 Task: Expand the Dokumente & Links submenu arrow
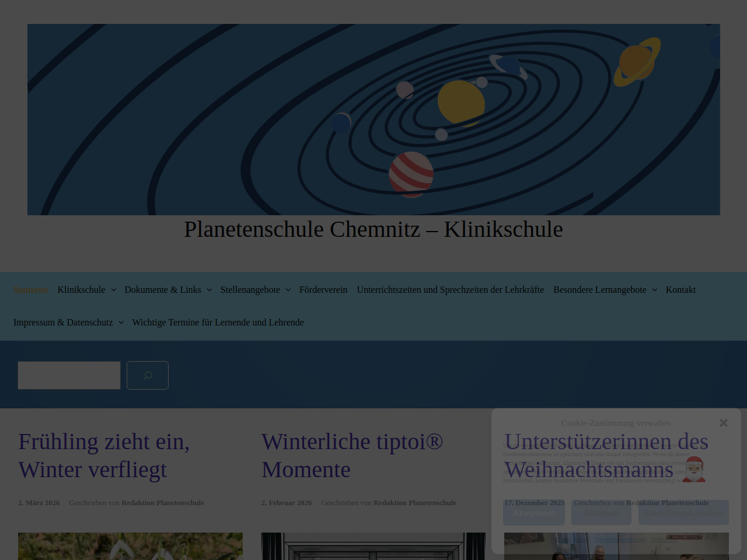tap(209, 290)
